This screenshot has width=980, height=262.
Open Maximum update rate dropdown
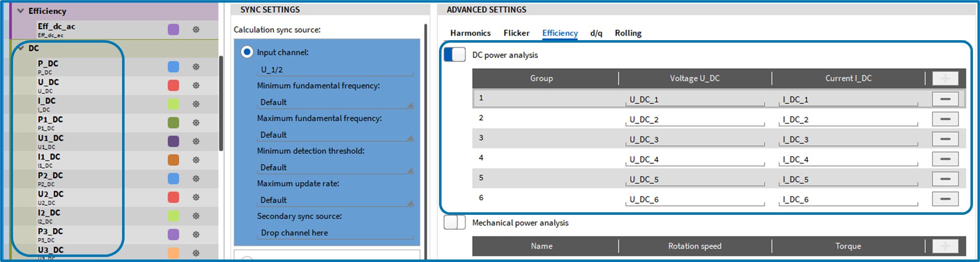[x=335, y=200]
